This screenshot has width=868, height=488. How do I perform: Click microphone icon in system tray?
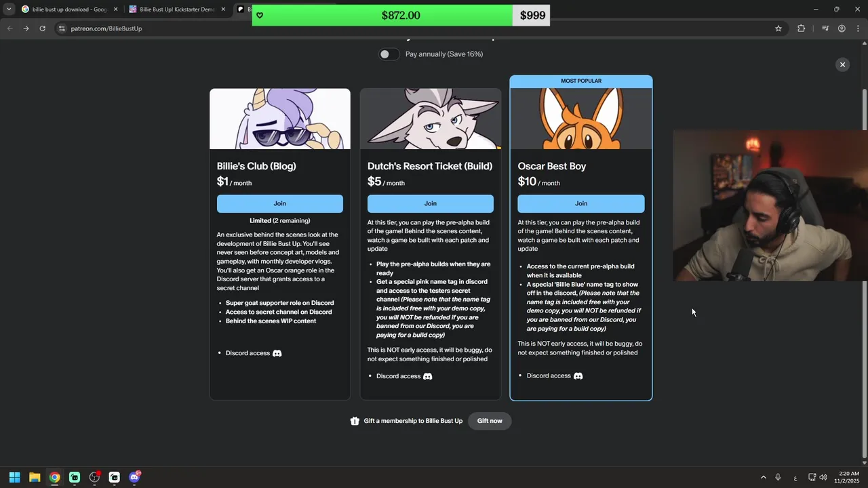point(778,477)
